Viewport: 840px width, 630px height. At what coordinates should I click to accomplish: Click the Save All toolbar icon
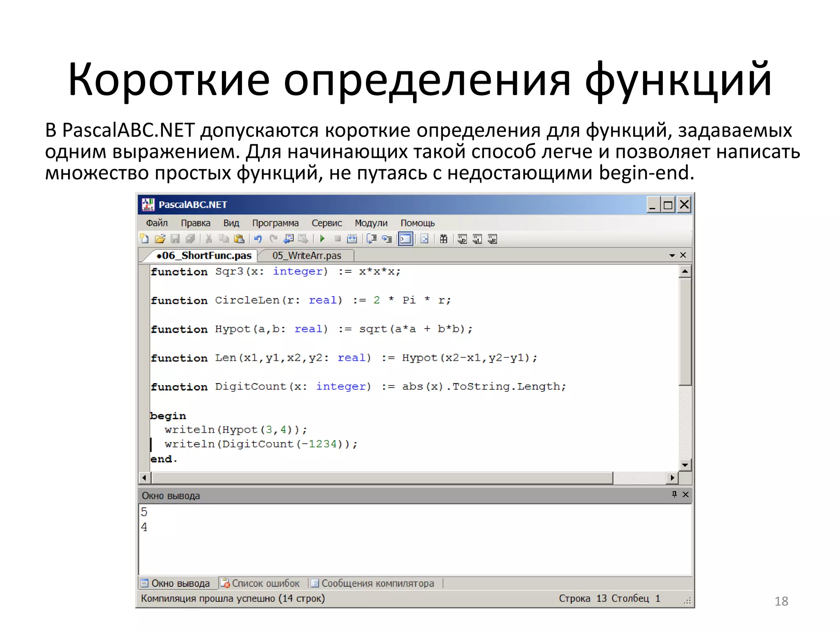click(x=190, y=239)
